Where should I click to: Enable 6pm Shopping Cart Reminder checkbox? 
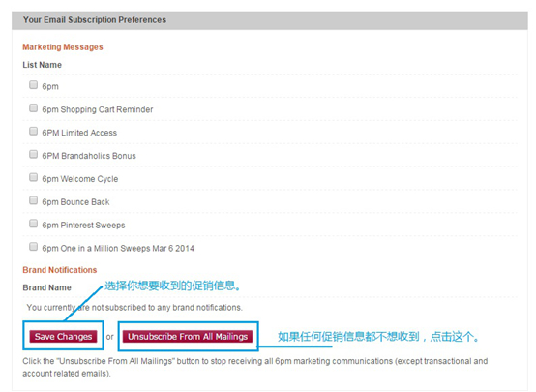pos(33,107)
